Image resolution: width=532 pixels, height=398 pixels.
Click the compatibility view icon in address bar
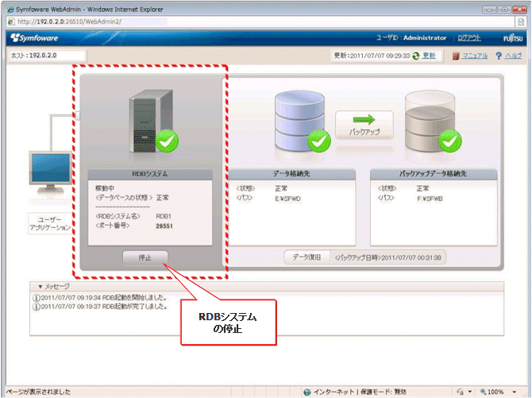[520, 21]
